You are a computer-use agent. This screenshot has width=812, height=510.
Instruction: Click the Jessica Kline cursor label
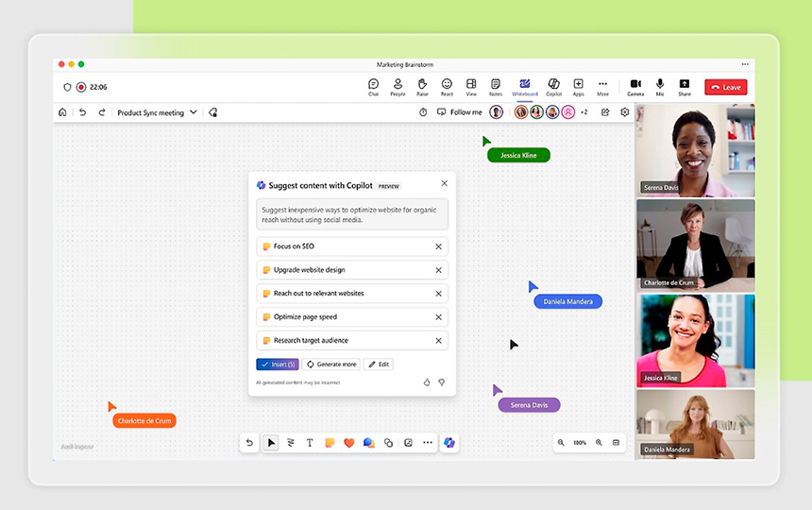(518, 155)
